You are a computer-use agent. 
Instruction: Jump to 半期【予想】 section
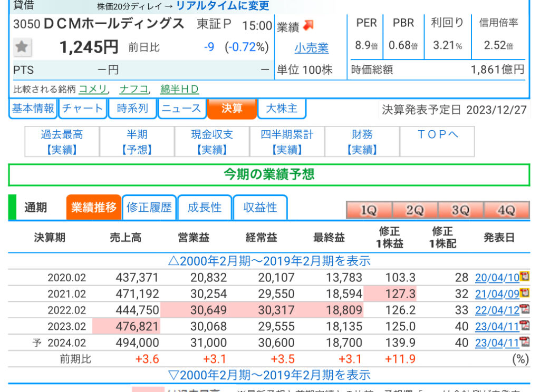point(137,141)
